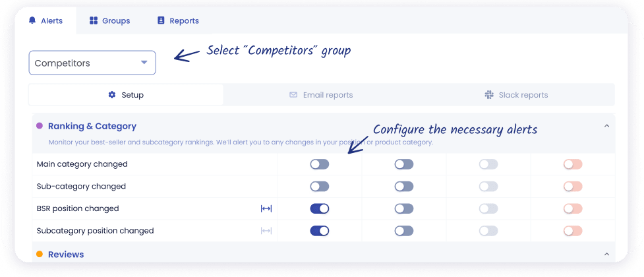The height and width of the screenshot is (277, 644).
Task: Click range icon beside Subcategory position changed
Action: (x=266, y=231)
